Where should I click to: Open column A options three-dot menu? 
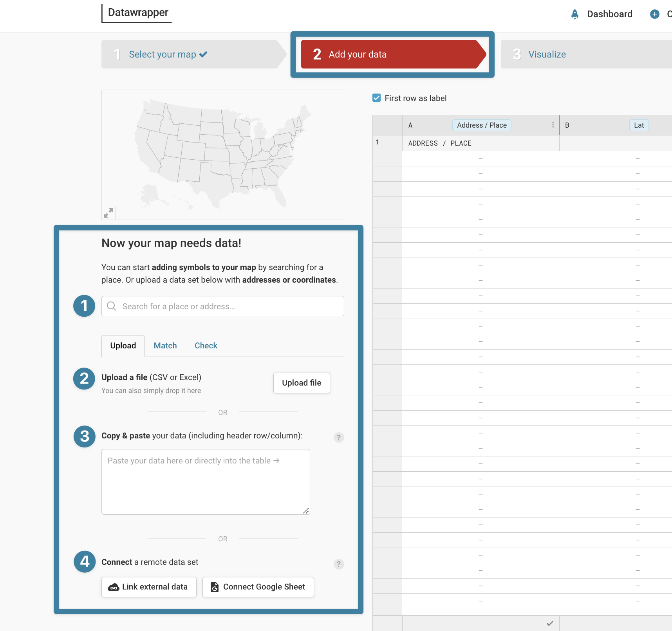click(x=553, y=125)
